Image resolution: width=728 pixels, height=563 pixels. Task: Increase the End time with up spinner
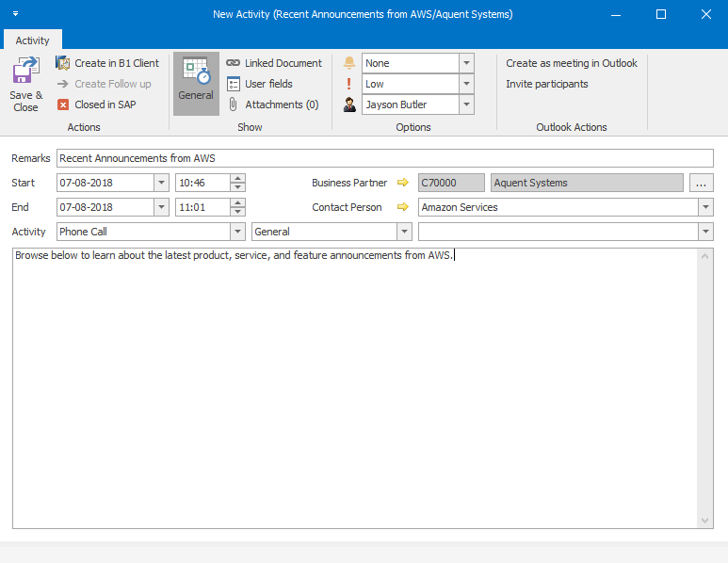click(x=237, y=202)
